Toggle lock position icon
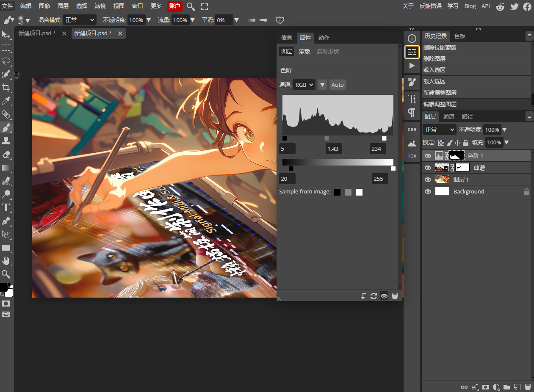The width and height of the screenshot is (534, 392). (458, 143)
